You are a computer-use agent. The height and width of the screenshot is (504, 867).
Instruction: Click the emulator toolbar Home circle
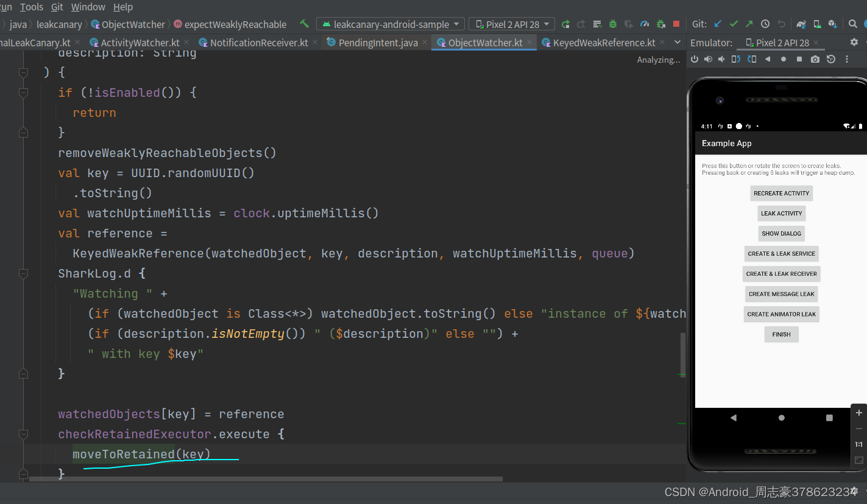[x=784, y=59]
